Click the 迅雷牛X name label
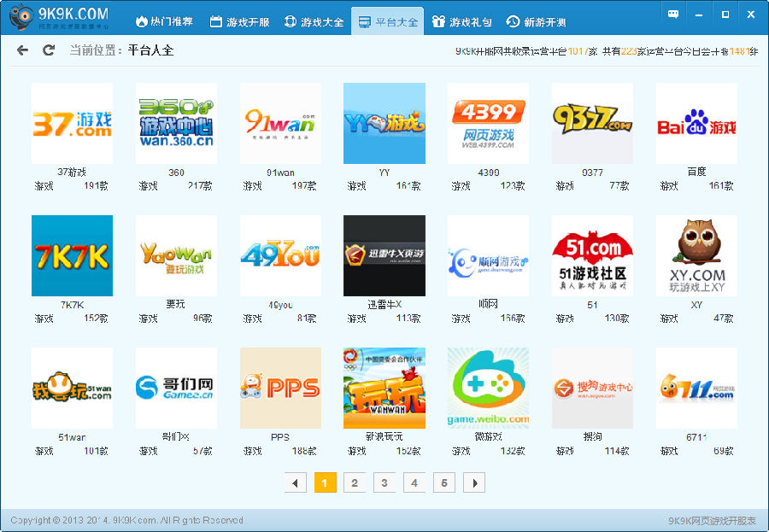 (x=384, y=305)
